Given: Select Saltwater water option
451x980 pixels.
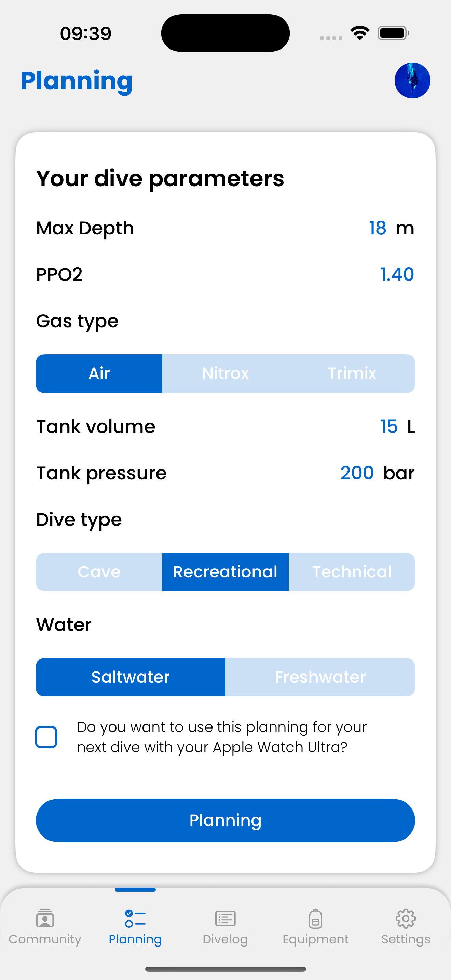Looking at the screenshot, I should coord(131,677).
